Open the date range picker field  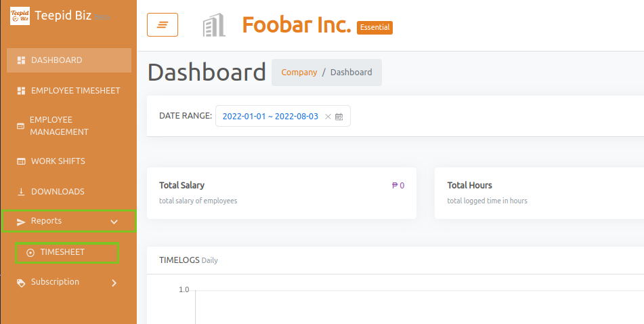point(283,117)
